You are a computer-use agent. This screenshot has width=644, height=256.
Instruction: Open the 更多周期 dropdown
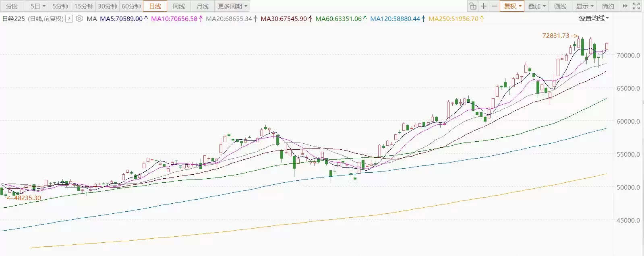point(232,6)
